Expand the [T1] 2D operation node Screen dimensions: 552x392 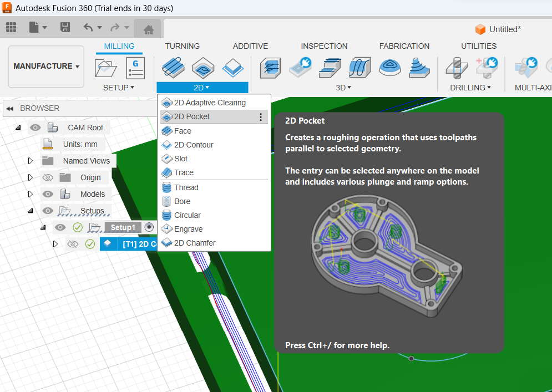pyautogui.click(x=55, y=244)
